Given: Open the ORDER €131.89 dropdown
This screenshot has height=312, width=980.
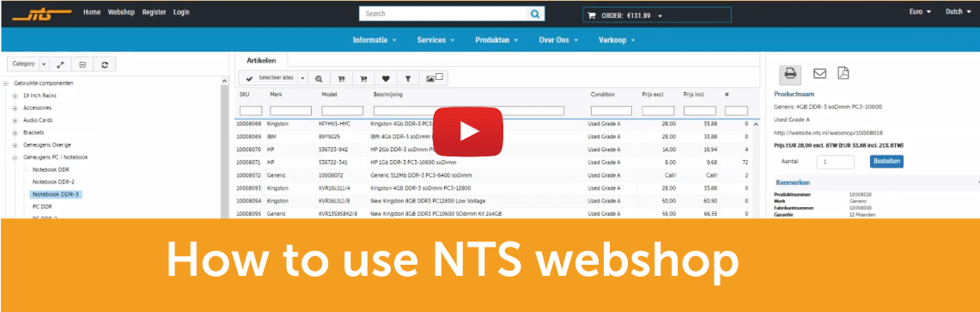Looking at the screenshot, I should click(660, 15).
